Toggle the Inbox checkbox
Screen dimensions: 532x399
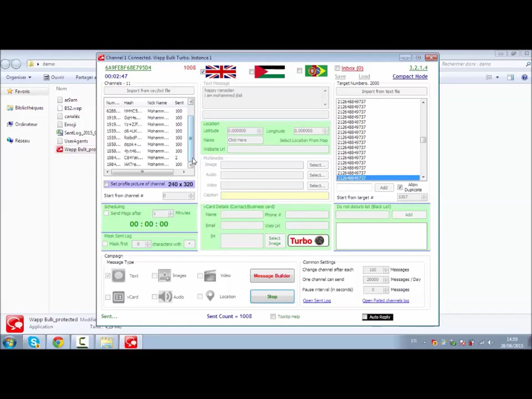pyautogui.click(x=337, y=68)
